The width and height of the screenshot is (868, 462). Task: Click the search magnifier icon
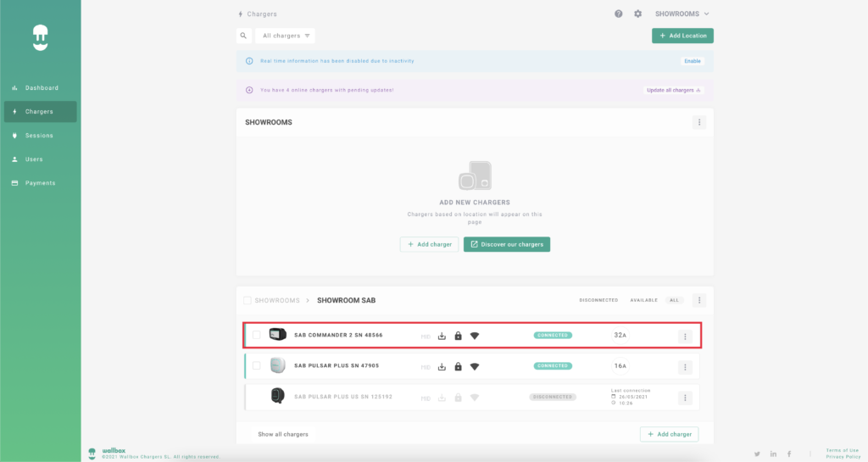243,36
